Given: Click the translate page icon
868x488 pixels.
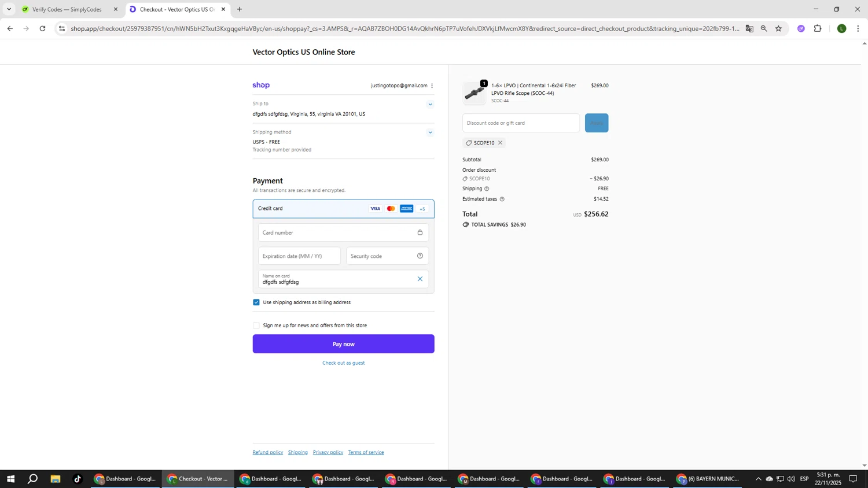Looking at the screenshot, I should pyautogui.click(x=749, y=28).
